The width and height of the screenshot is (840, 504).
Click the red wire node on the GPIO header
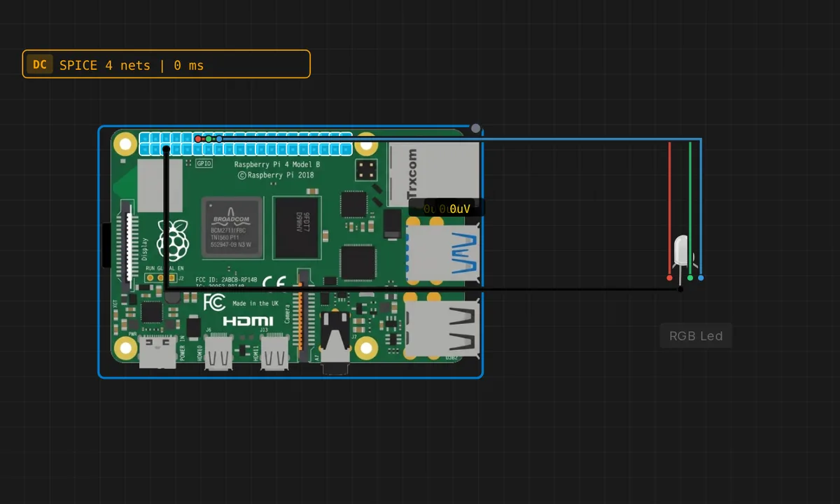[198, 139]
